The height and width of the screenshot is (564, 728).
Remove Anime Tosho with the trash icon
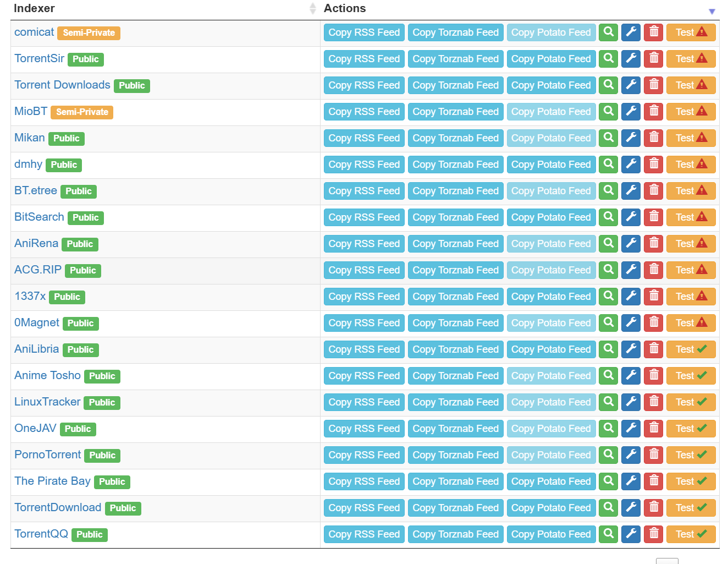(x=653, y=376)
